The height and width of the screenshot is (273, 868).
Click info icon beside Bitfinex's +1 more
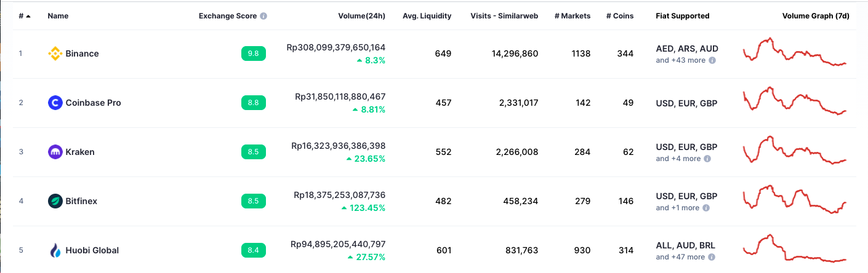pyautogui.click(x=706, y=208)
